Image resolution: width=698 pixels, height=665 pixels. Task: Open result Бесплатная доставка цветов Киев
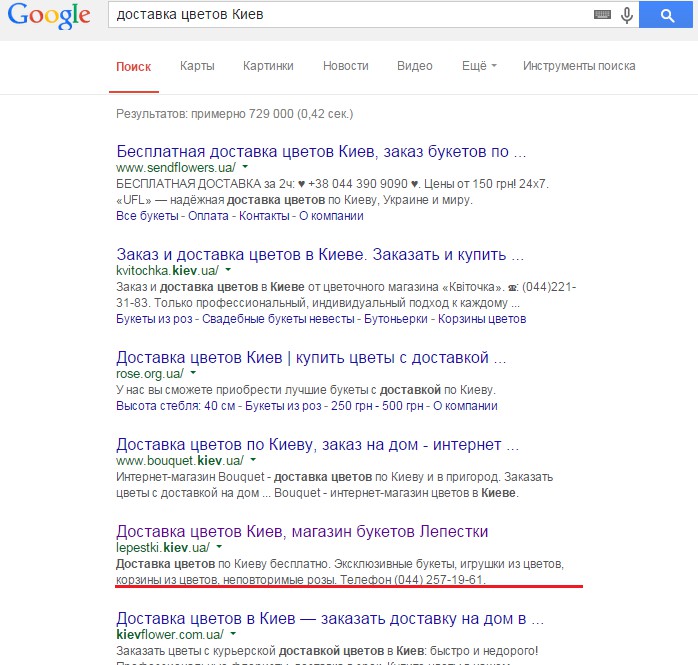(321, 151)
